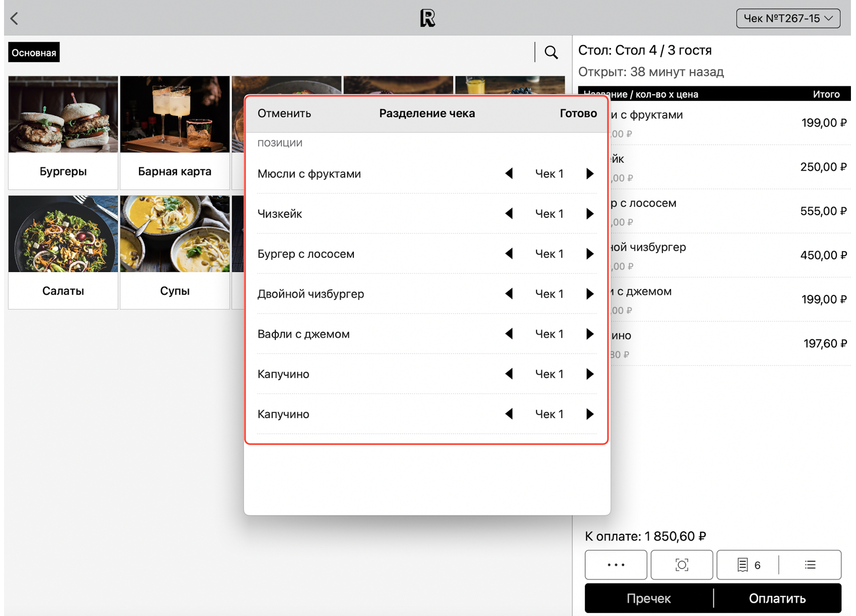The image size is (856, 616).
Task: Move Бургер с лососем to next check
Action: pos(589,254)
